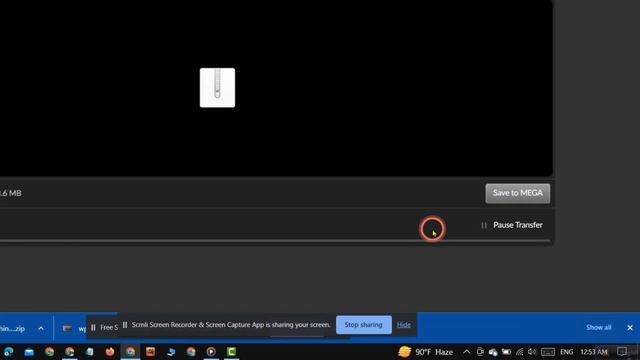The image size is (640, 360).
Task: Pause the transfer with Pause Transfer
Action: pyautogui.click(x=512, y=225)
